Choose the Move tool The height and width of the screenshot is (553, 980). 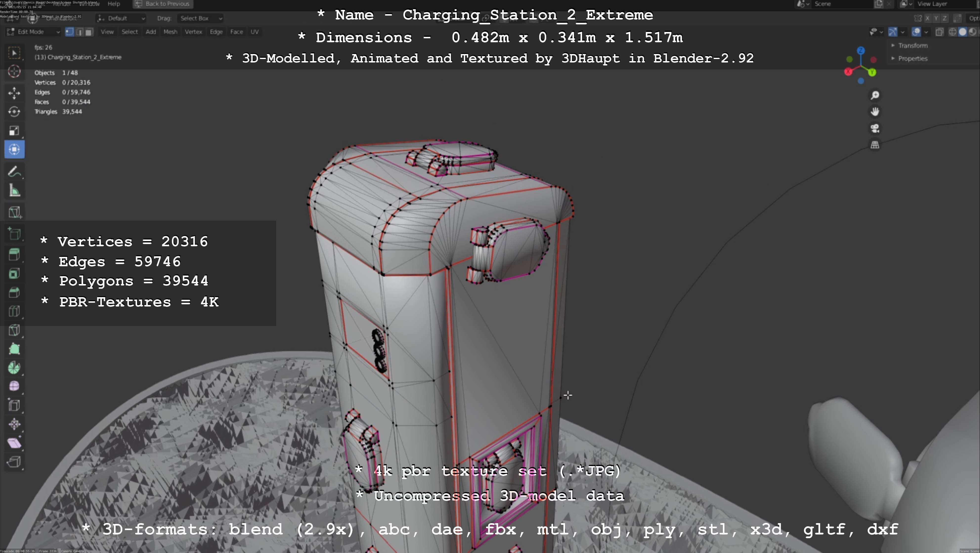(14, 93)
